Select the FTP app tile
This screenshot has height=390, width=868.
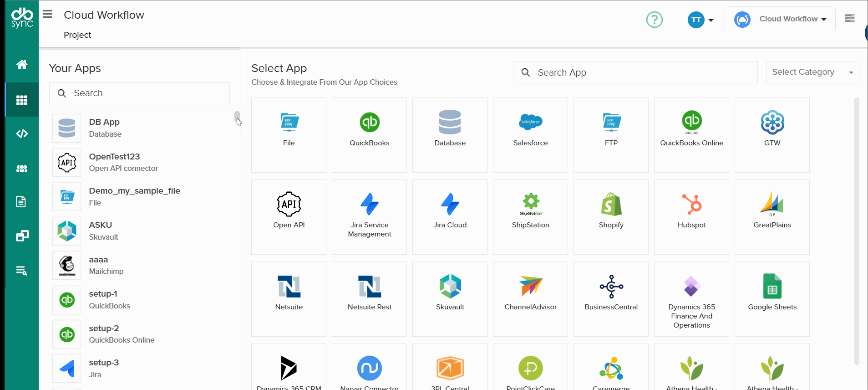tap(611, 135)
